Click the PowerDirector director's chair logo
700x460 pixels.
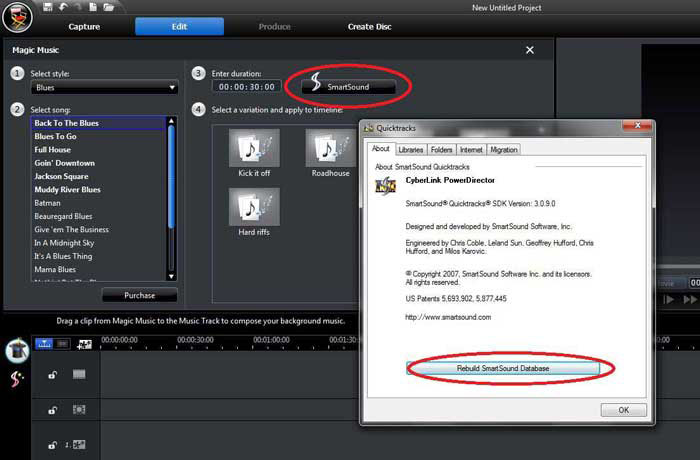tap(17, 17)
